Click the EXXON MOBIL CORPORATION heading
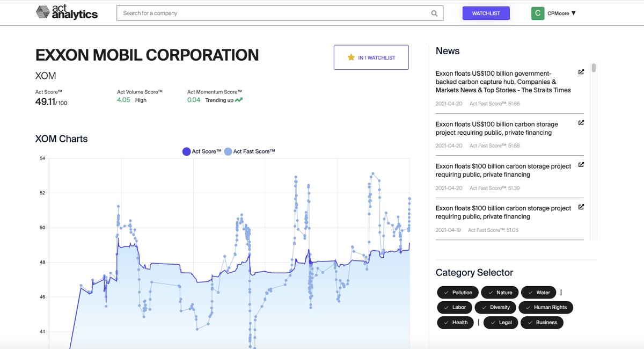The image size is (644, 349). coord(147,55)
